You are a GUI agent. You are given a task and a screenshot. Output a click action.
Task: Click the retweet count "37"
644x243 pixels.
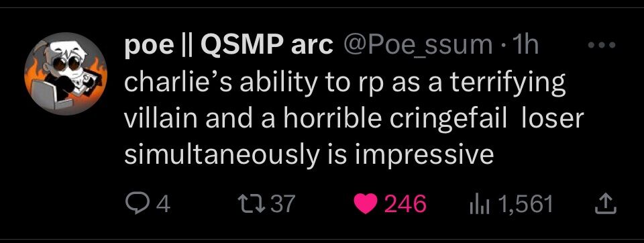(283, 204)
